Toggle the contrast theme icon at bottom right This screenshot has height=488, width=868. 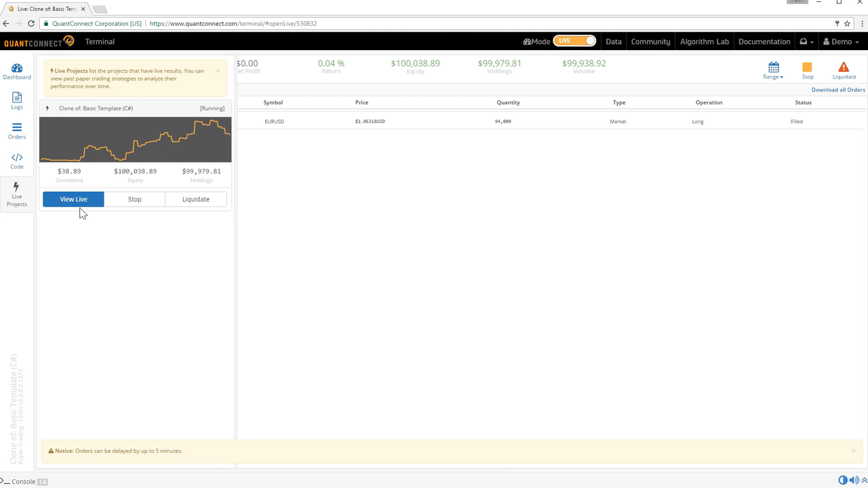843,481
